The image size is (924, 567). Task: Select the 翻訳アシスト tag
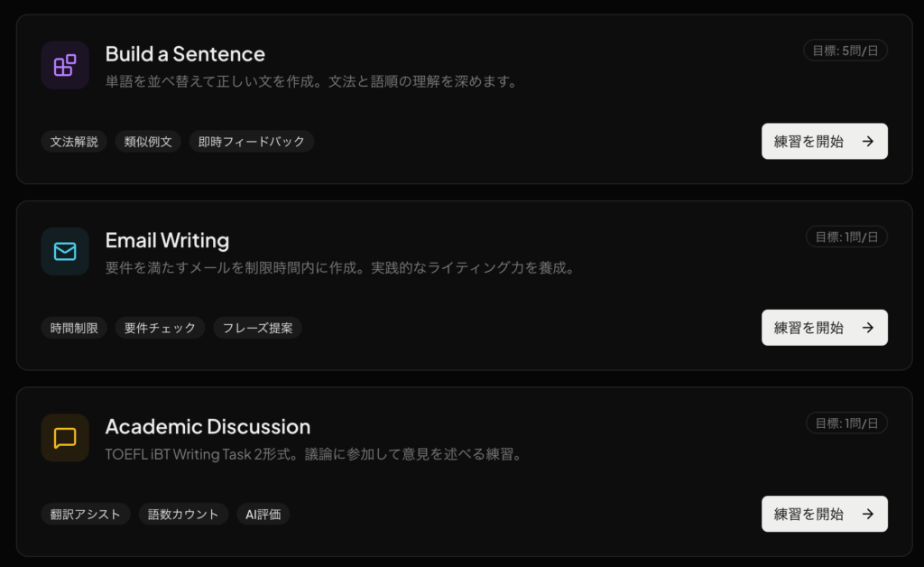click(86, 514)
